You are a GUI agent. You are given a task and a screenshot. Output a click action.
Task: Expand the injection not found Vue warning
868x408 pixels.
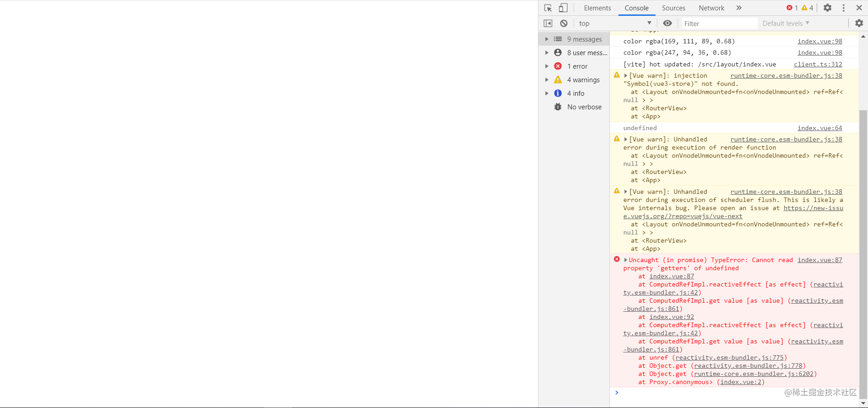(x=626, y=76)
